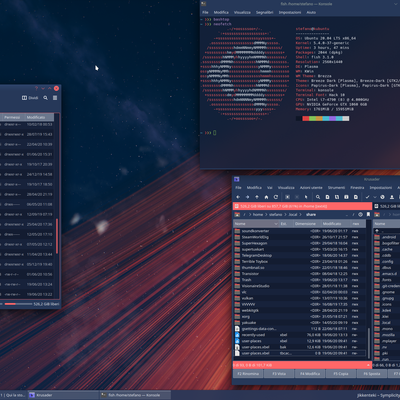Click the F6 Sposta button
400x400 pixels.
click(x=372, y=374)
